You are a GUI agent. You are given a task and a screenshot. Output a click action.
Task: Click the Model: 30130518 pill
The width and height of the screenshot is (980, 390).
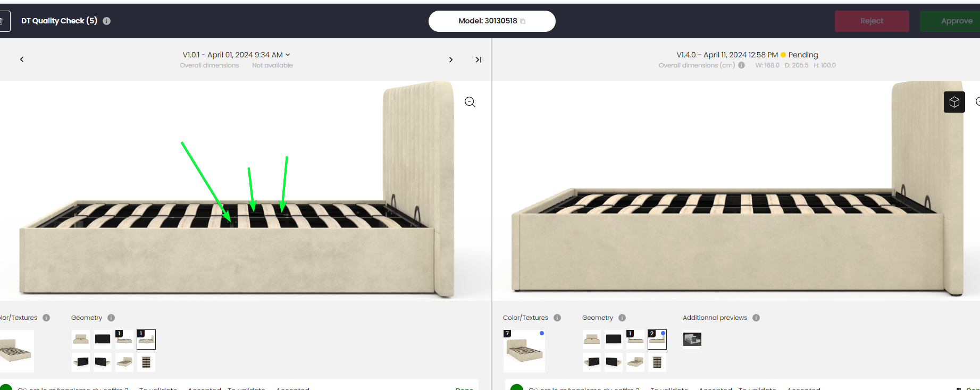coord(492,21)
